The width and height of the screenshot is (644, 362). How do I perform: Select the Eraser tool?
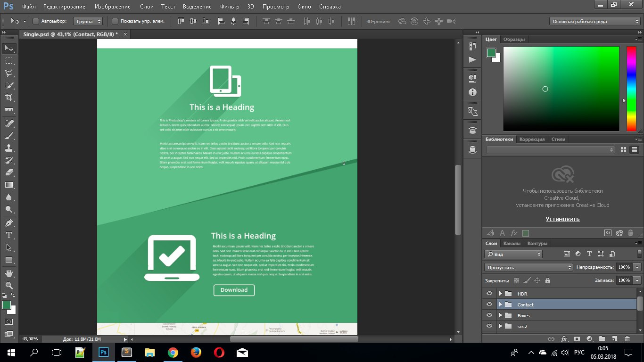point(9,173)
